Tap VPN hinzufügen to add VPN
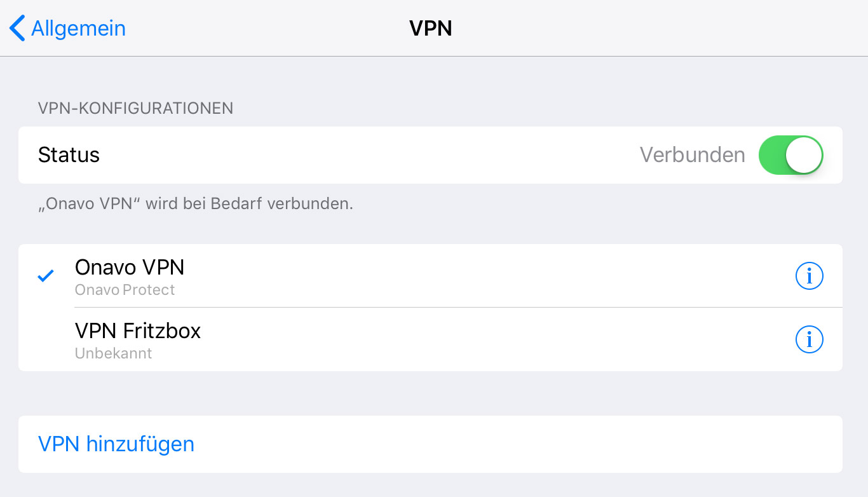 pos(116,444)
